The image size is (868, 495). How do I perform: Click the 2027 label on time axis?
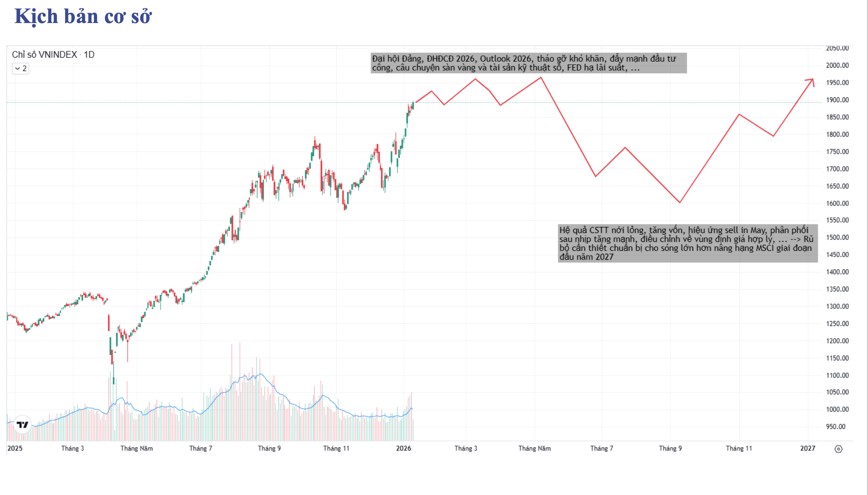(808, 448)
